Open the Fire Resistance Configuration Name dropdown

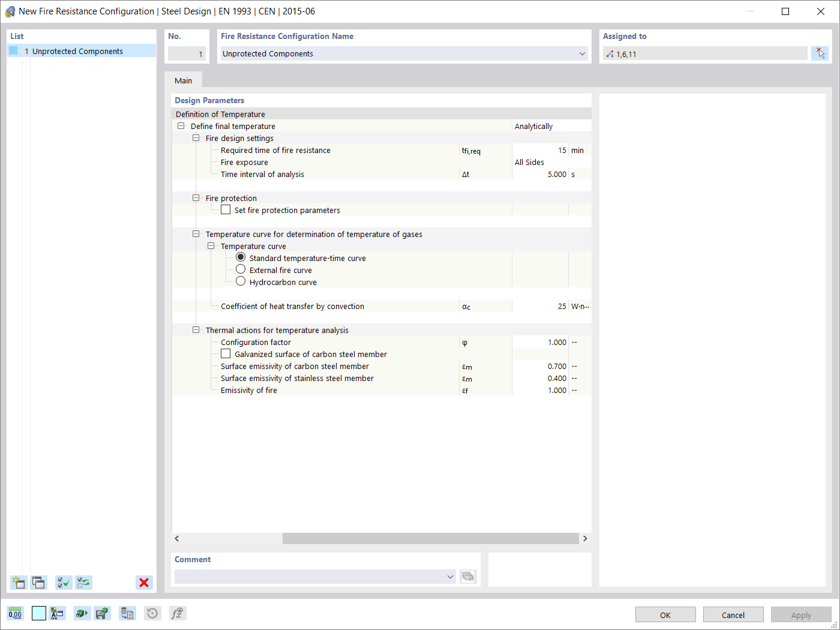pos(581,53)
